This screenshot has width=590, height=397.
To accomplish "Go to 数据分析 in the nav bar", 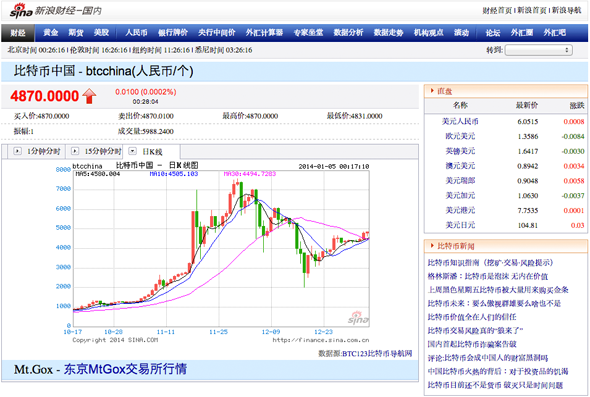I will [348, 33].
